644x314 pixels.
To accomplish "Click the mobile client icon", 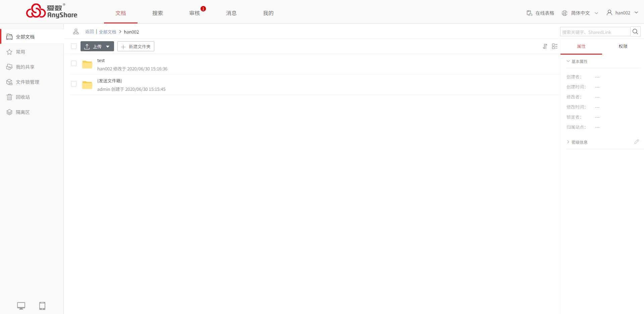I will [x=42, y=306].
